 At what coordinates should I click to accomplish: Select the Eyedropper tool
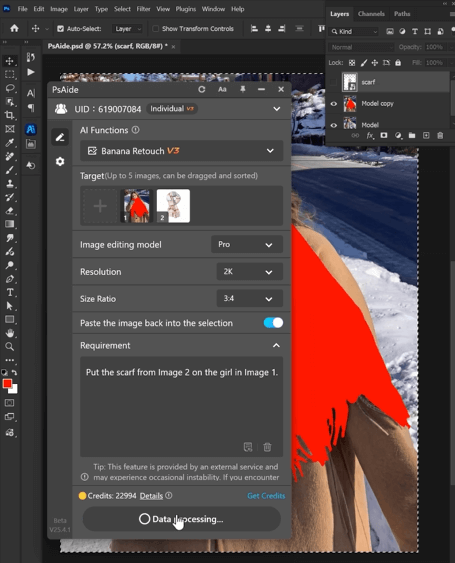coord(10,143)
